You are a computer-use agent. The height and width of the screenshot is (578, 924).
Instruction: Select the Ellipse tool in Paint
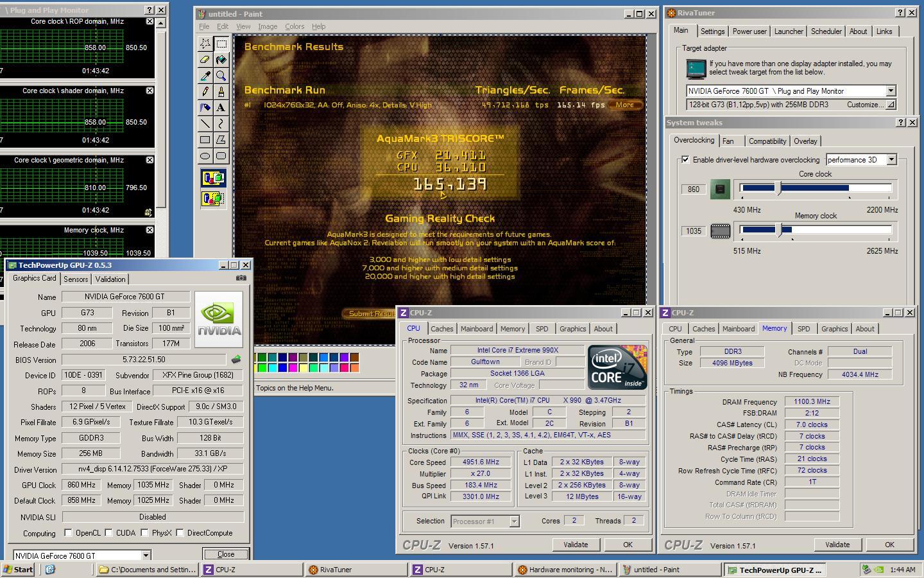205,155
